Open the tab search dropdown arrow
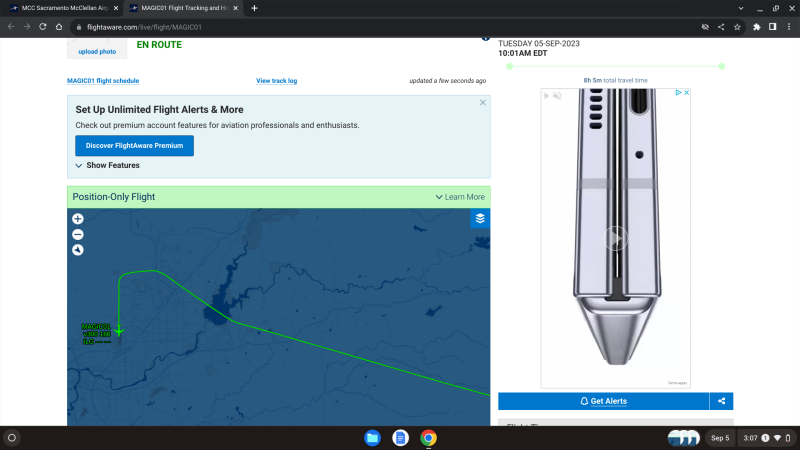Viewport: 800px width, 450px height. 741,8
